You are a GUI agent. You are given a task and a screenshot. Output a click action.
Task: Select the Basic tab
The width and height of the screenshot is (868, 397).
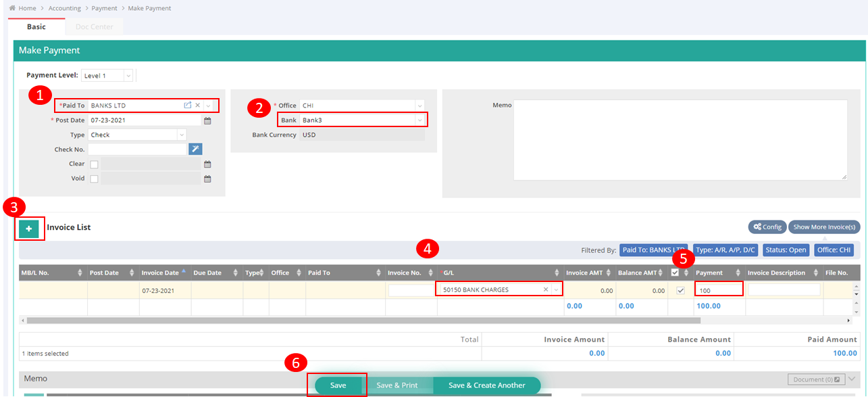[36, 27]
